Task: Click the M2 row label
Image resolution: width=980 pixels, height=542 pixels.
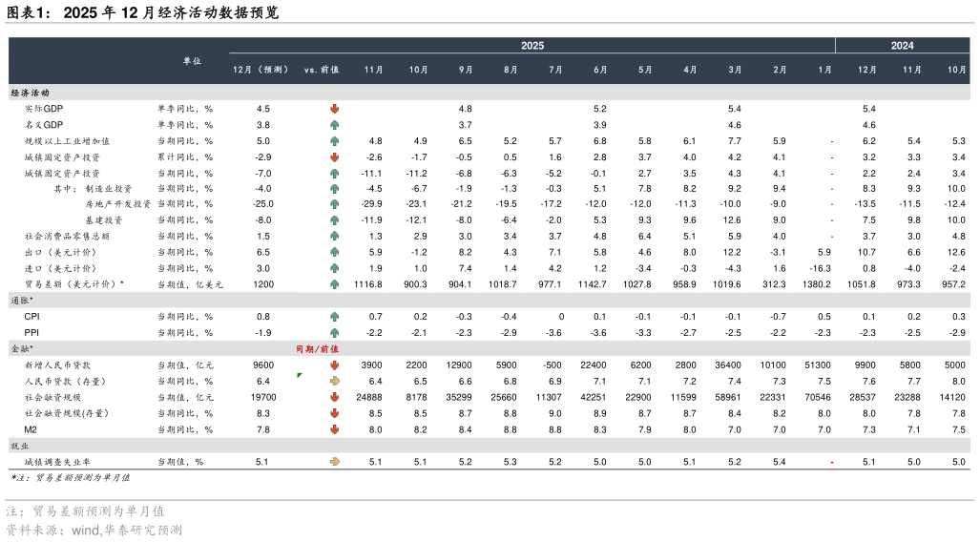Action: click(31, 430)
